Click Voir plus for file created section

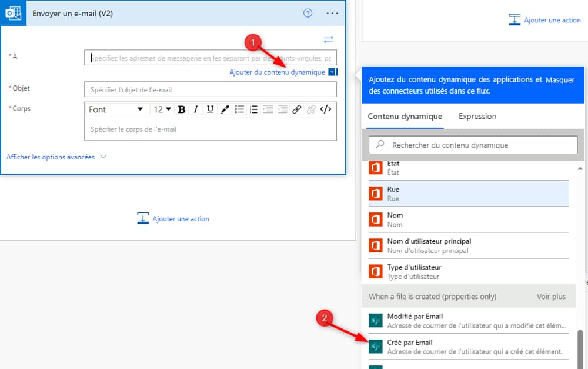551,297
